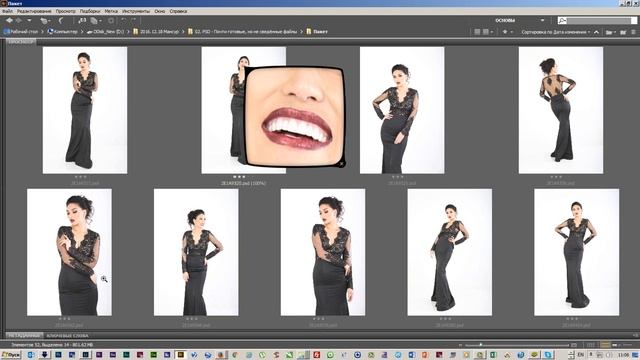640x360 pixels.
Task: Open the Подборки menu
Action: tap(90, 11)
